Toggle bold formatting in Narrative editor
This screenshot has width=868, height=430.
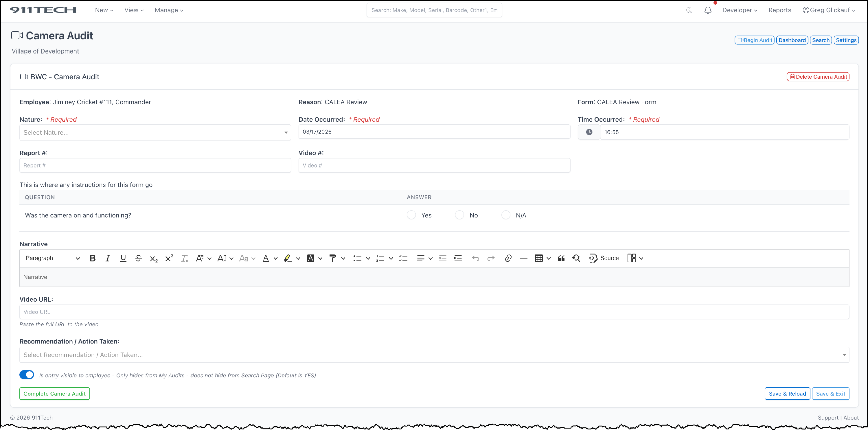click(93, 258)
